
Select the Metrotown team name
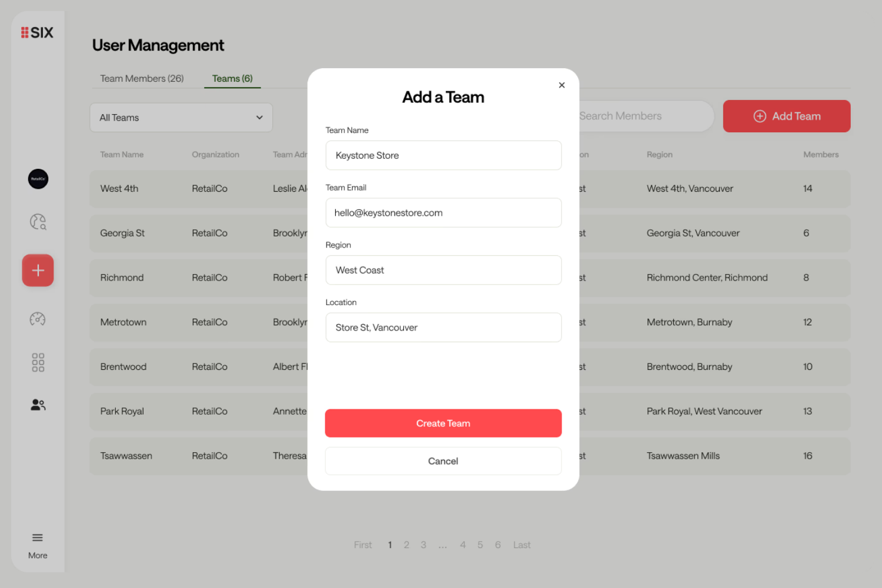pos(123,322)
